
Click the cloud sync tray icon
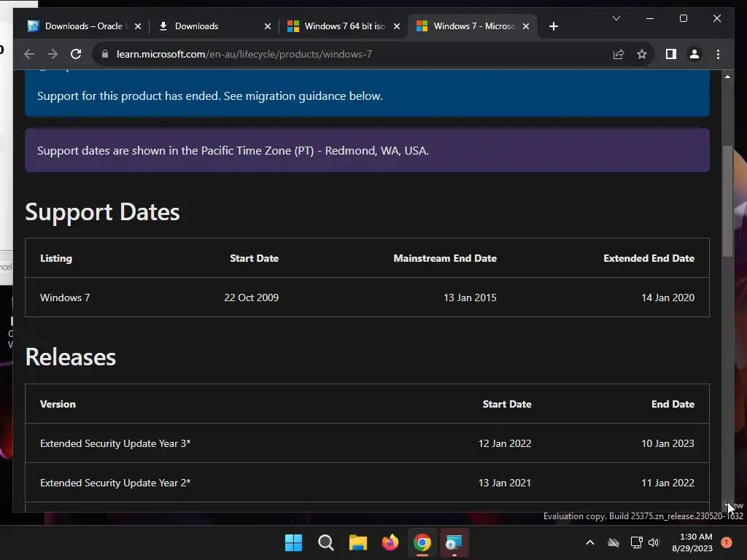(613, 542)
